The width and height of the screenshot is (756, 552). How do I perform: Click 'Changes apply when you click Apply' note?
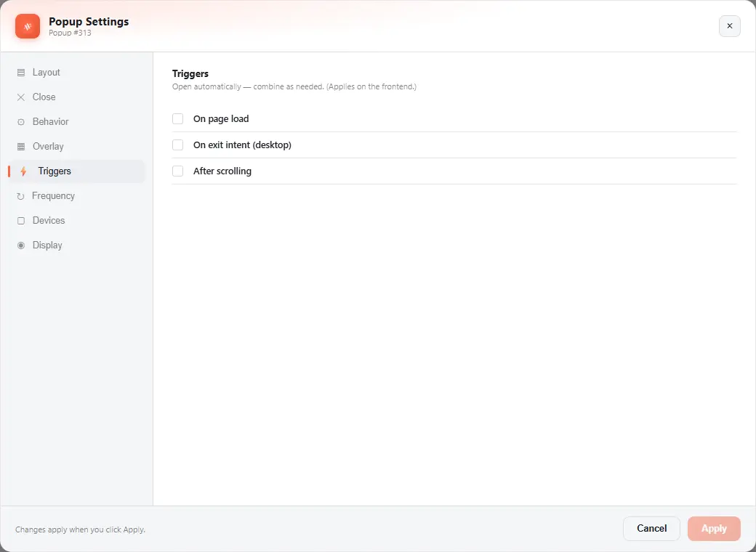click(x=80, y=529)
